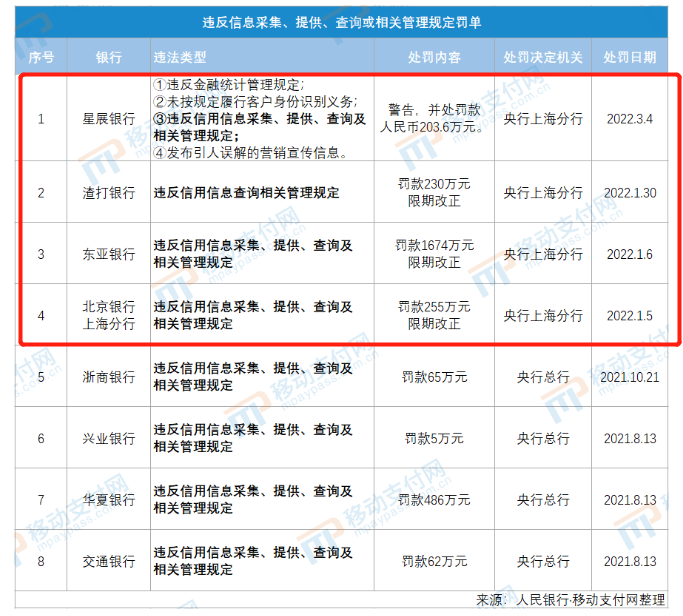
Task: Select the 东亚银行 cell
Action: click(x=108, y=254)
